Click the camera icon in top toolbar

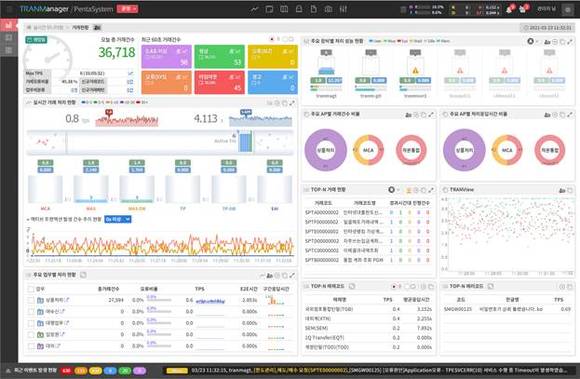click(328, 9)
